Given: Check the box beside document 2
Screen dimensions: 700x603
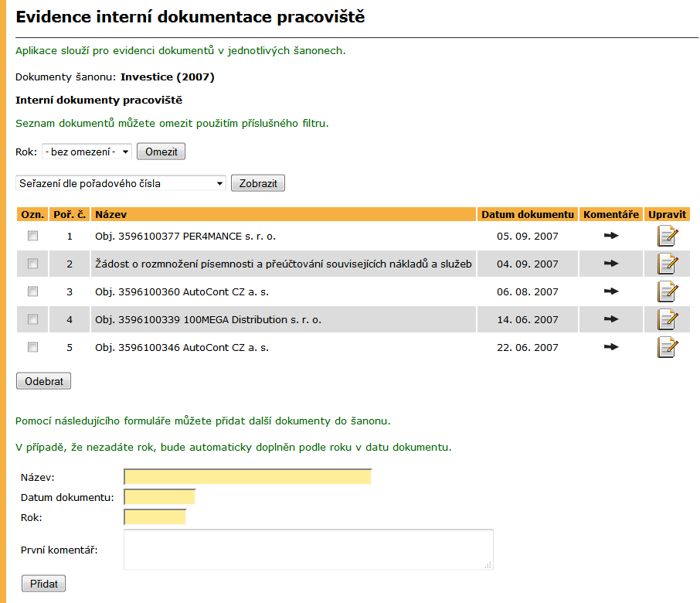Looking at the screenshot, I should pyautogui.click(x=32, y=264).
